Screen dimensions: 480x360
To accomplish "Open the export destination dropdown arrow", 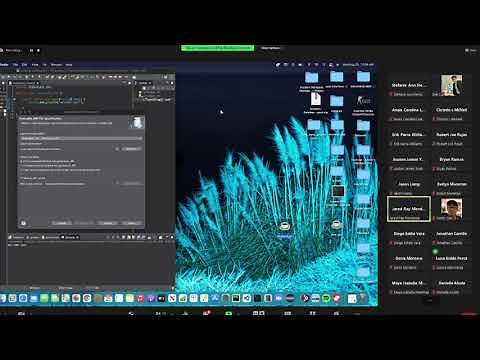I will tap(117, 149).
